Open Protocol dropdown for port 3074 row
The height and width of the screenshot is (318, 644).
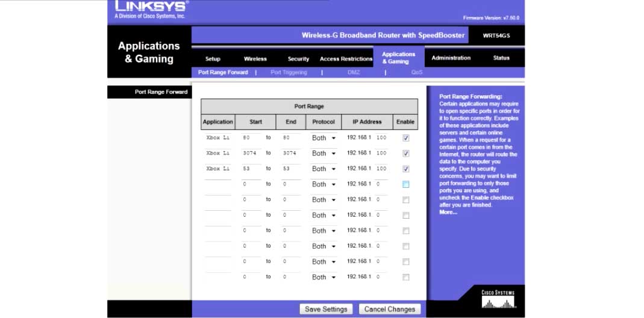pos(324,153)
